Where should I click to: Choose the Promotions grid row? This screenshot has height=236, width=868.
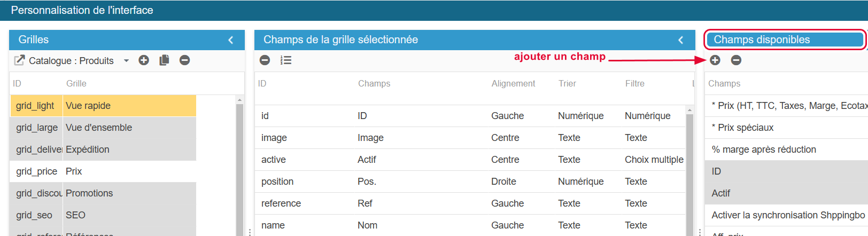tap(103, 193)
